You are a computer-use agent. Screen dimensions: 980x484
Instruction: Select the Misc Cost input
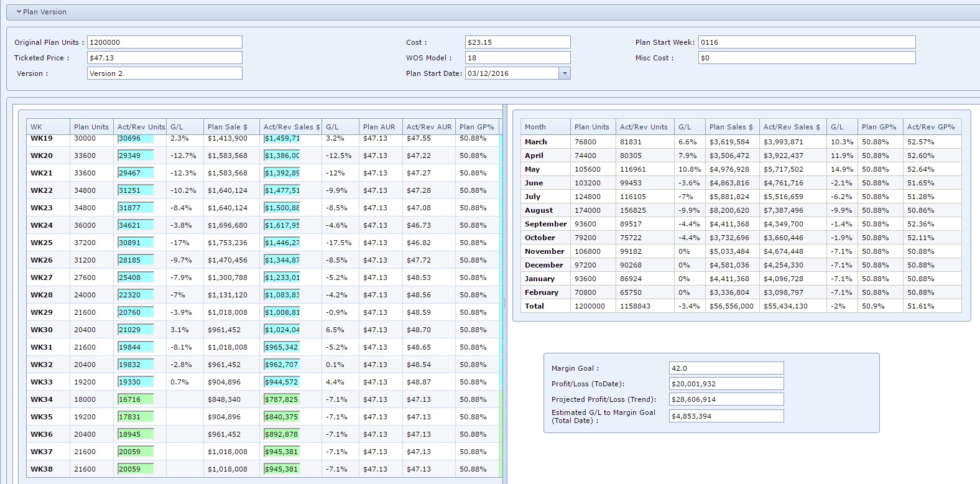click(x=807, y=58)
